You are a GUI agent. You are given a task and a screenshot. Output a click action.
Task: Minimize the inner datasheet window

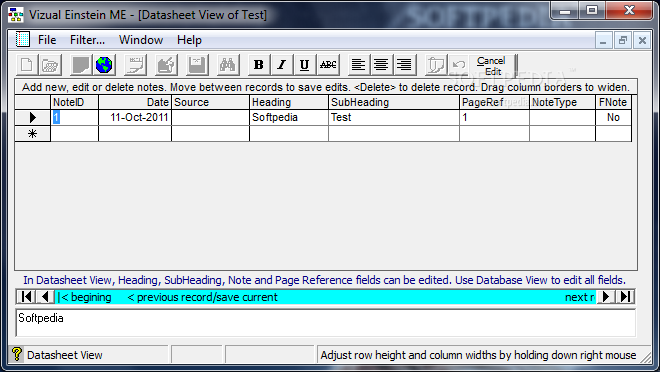click(x=603, y=41)
